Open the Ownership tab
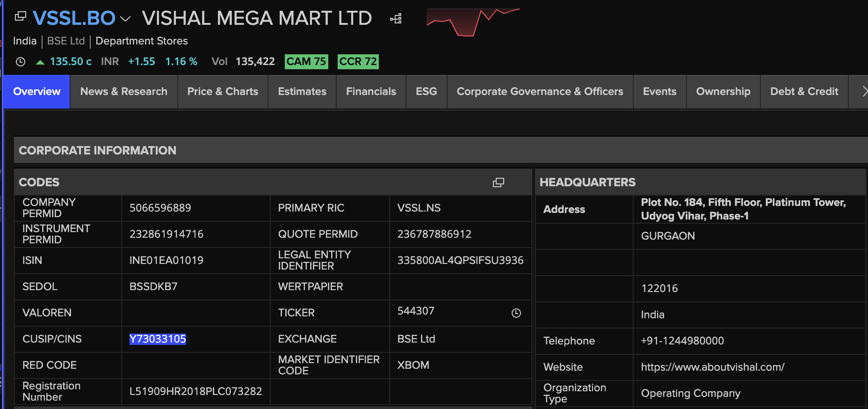This screenshot has height=409, width=868. click(x=723, y=92)
